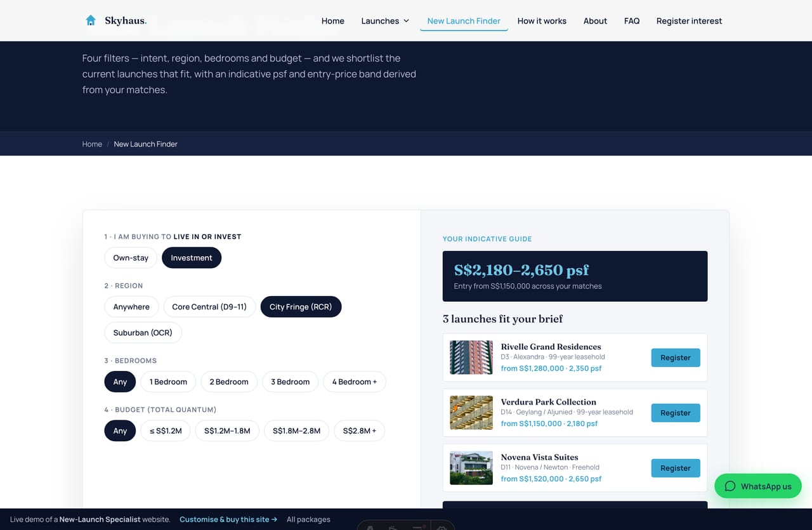Click the Rivelle Grand Residences title

coord(551,347)
